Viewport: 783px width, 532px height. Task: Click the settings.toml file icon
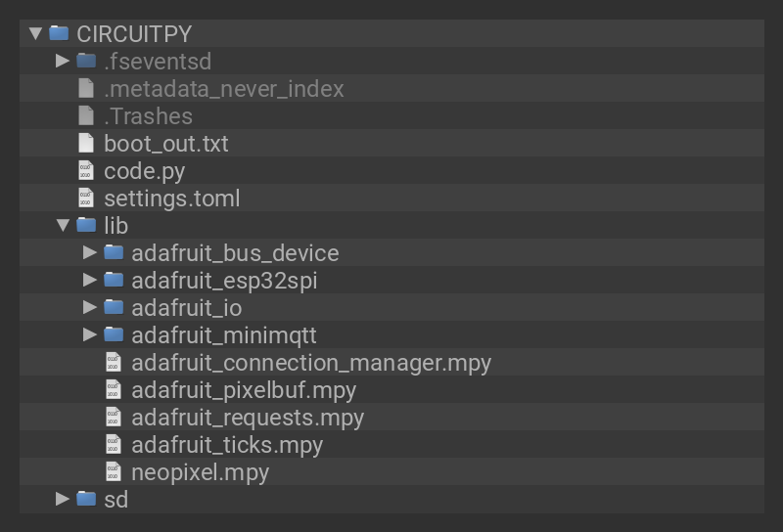86,198
